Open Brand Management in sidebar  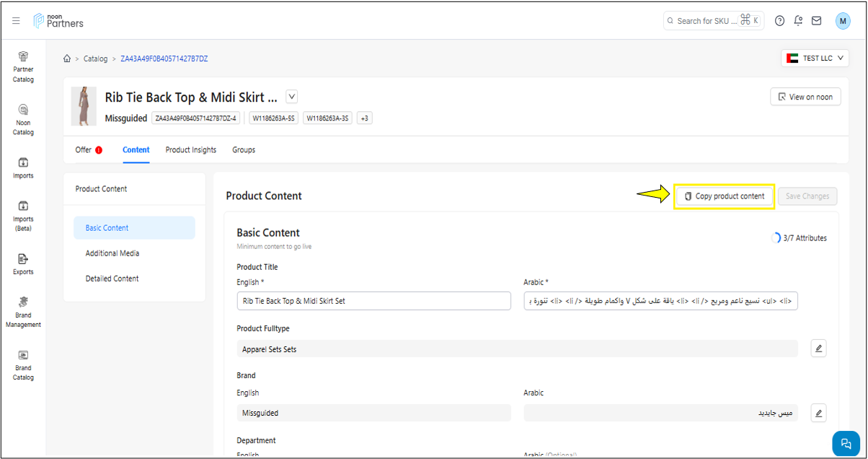[x=23, y=311]
